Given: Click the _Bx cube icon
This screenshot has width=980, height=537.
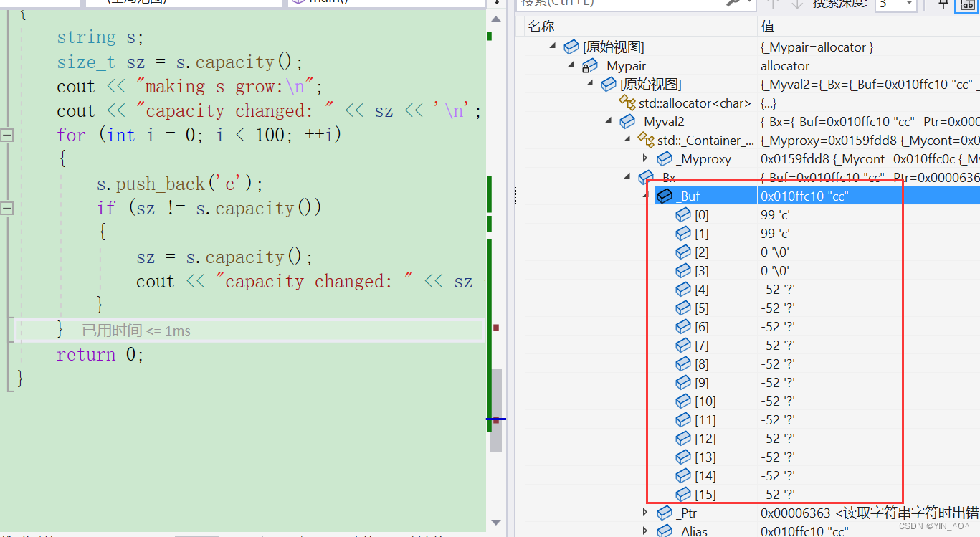Looking at the screenshot, I should pos(646,176).
